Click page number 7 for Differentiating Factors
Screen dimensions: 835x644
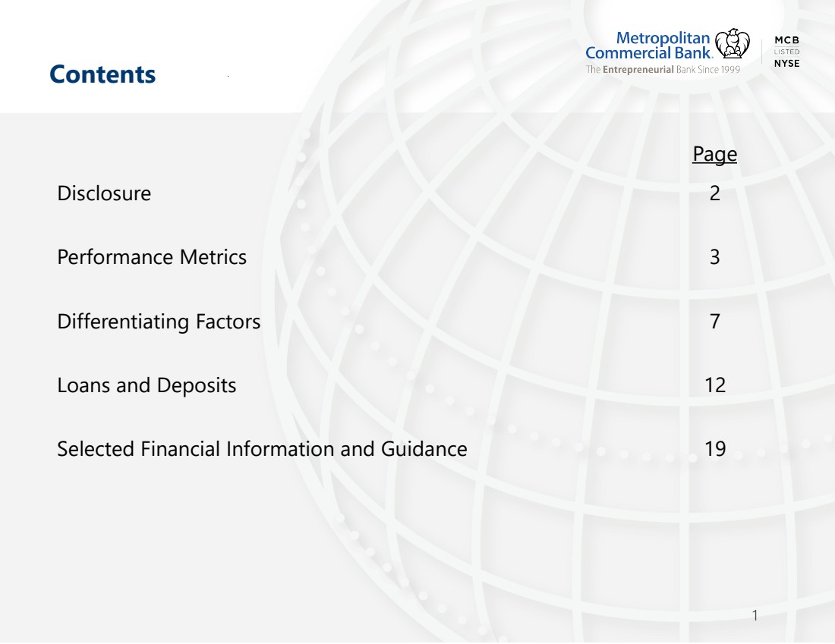[714, 322]
